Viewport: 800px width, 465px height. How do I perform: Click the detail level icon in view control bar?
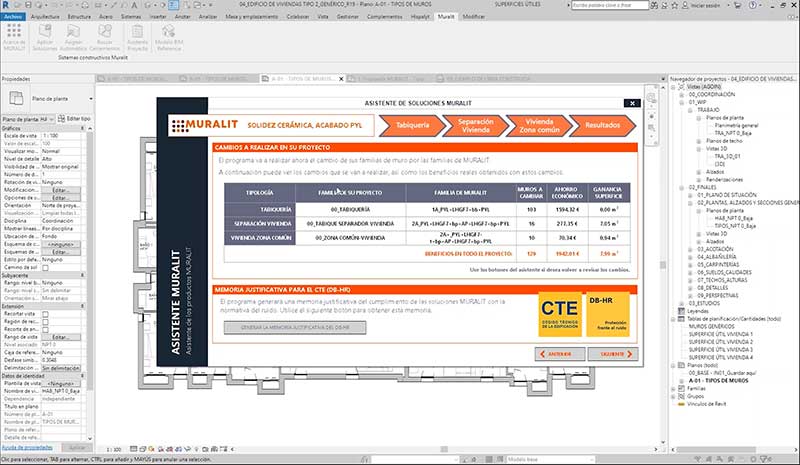(134, 449)
